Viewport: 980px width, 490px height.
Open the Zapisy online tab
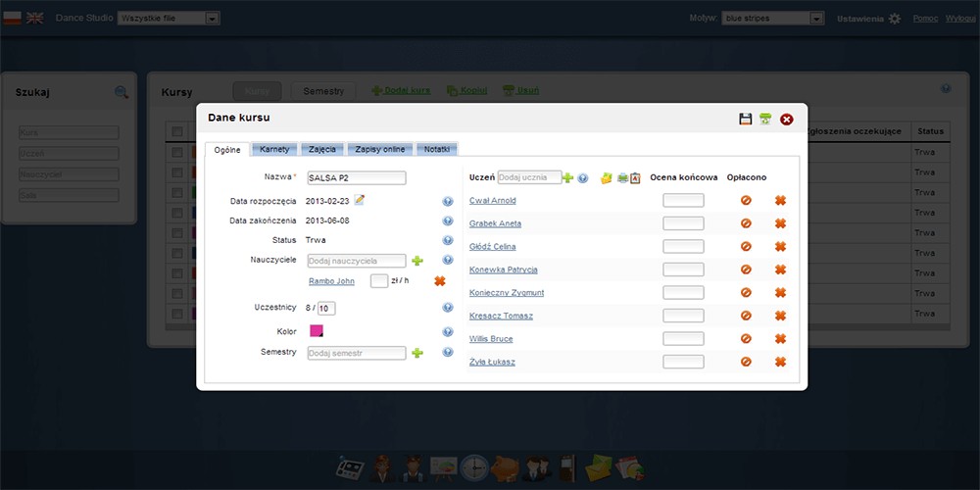coord(380,150)
